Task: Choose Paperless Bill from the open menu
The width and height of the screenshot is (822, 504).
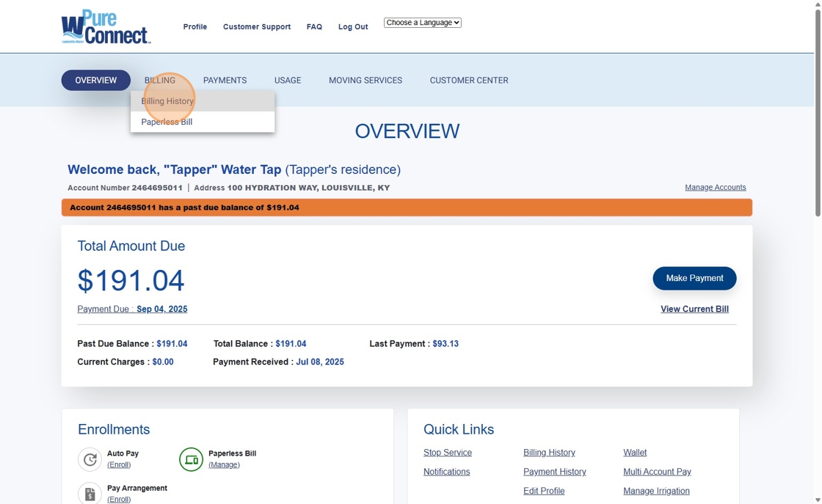Action: click(x=166, y=122)
